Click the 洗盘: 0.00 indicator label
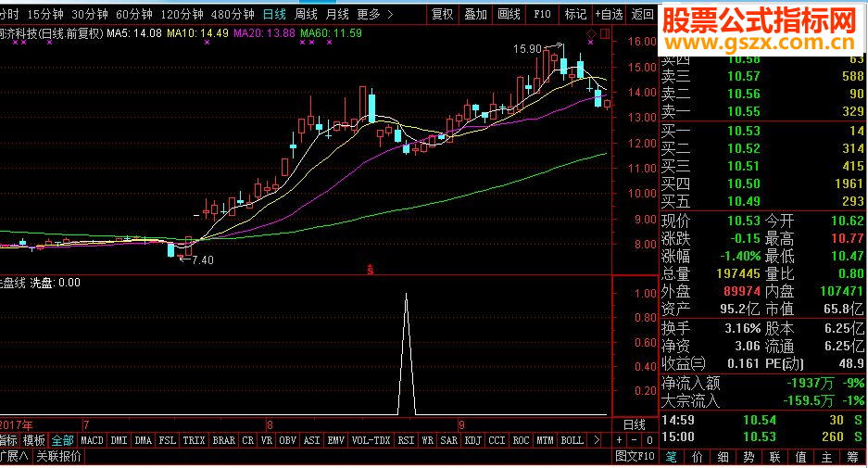868x468 pixels. tap(55, 283)
